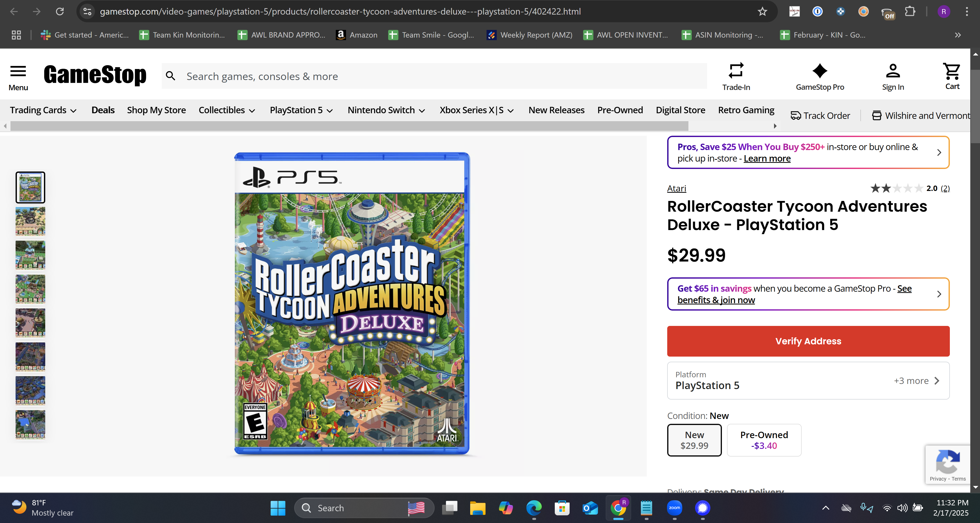
Task: Open the Atari brand link
Action: pyautogui.click(x=676, y=188)
